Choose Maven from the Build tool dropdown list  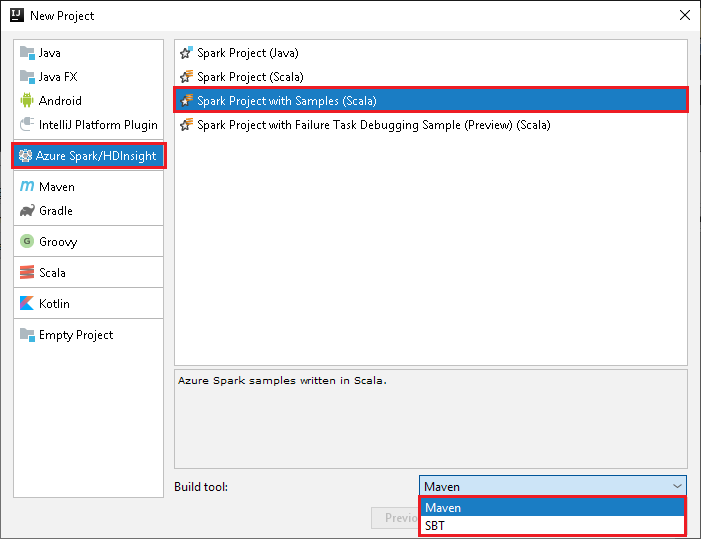(552, 508)
